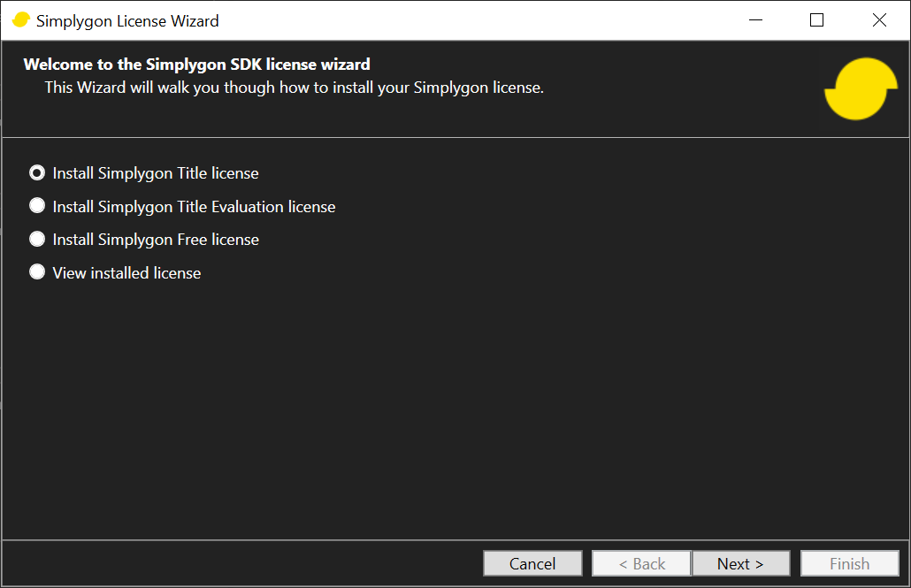Viewport: 911px width, 588px height.
Task: Click the View installed license label text
Action: [x=126, y=272]
